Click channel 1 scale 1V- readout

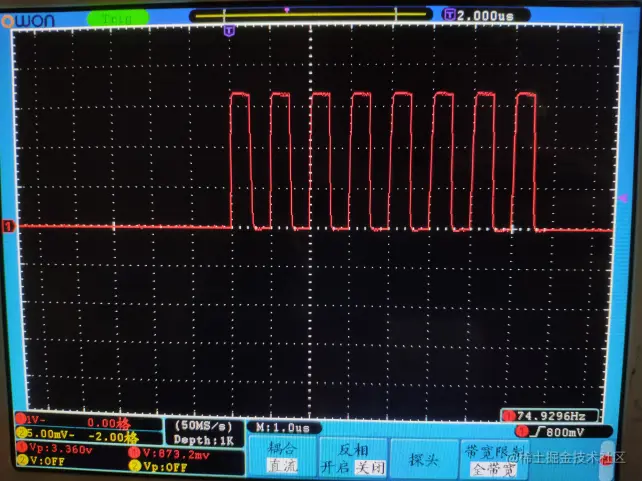(36, 420)
